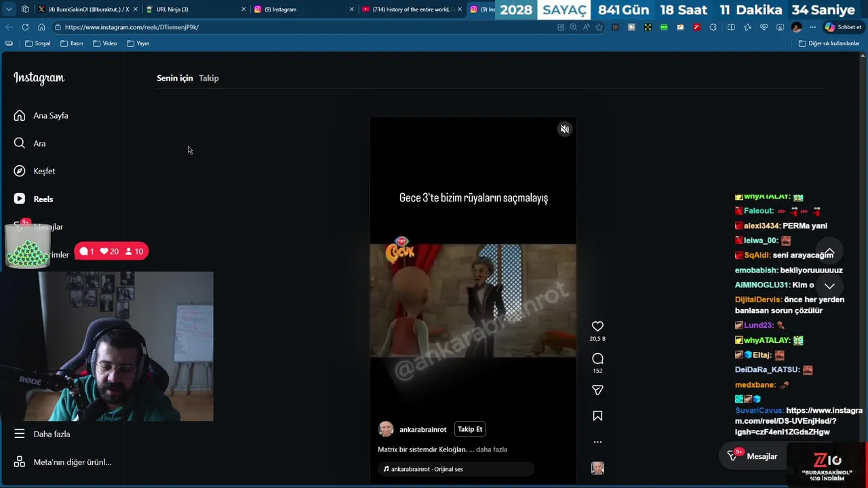The height and width of the screenshot is (488, 868).
Task: Open browser settings and more menu
Action: 812,27
